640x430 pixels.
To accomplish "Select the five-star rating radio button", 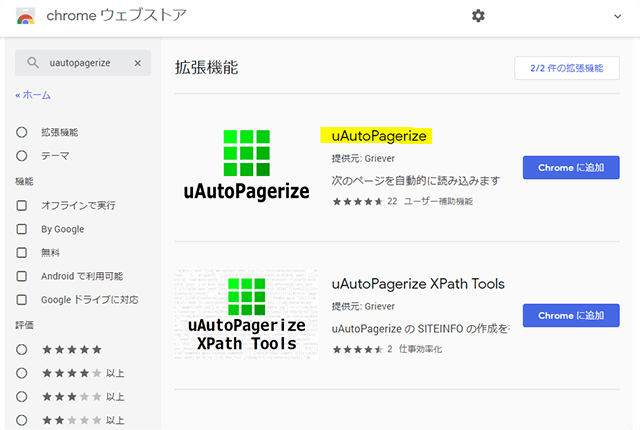I will click(x=22, y=350).
